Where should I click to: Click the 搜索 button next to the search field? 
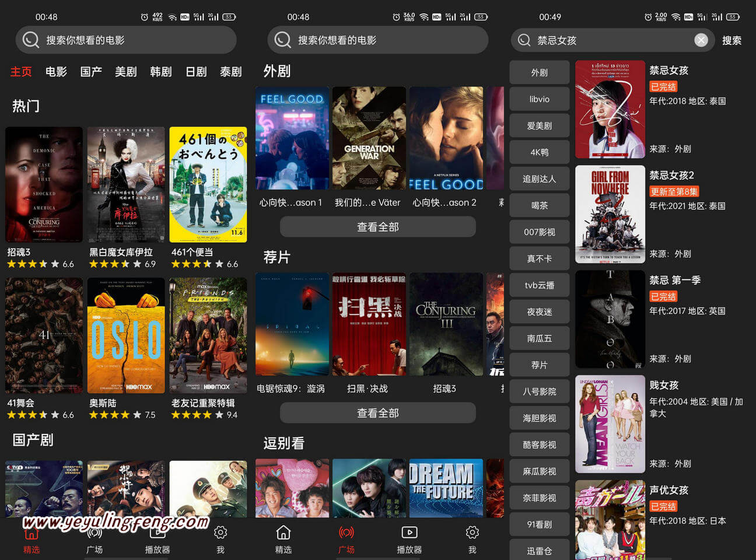732,40
